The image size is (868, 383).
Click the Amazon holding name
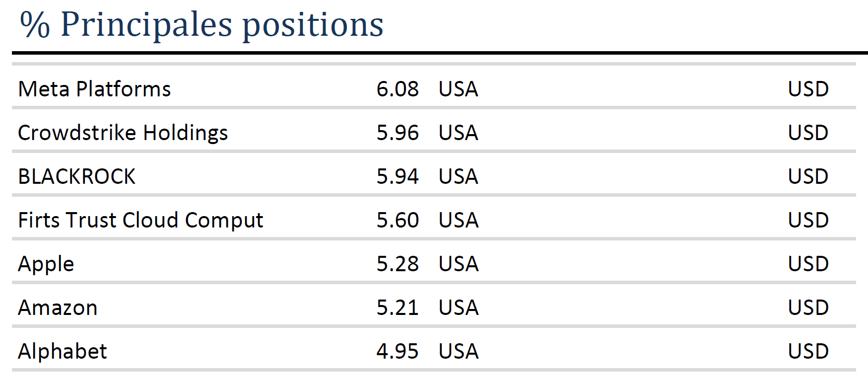click(x=58, y=308)
